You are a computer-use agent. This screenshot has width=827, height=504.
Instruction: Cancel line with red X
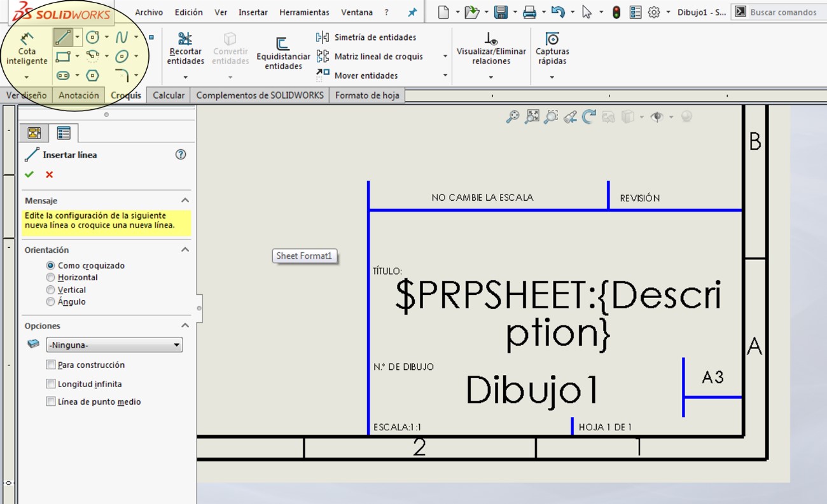49,174
